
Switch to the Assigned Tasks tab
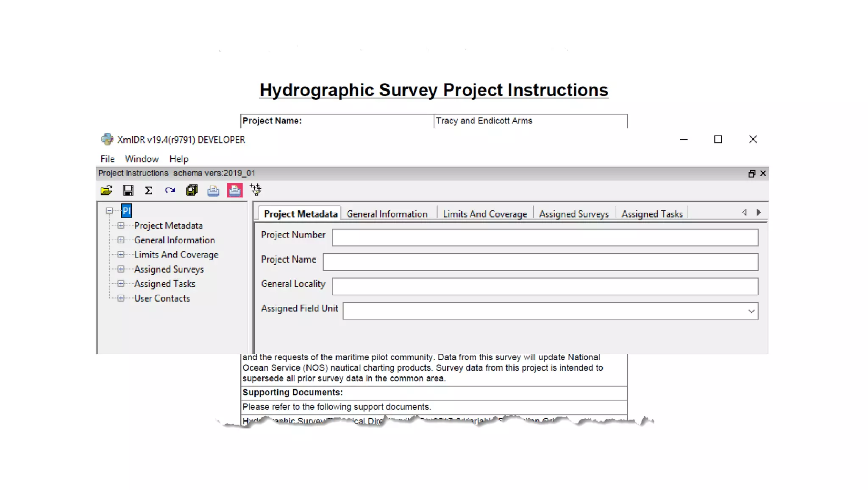pyautogui.click(x=652, y=214)
